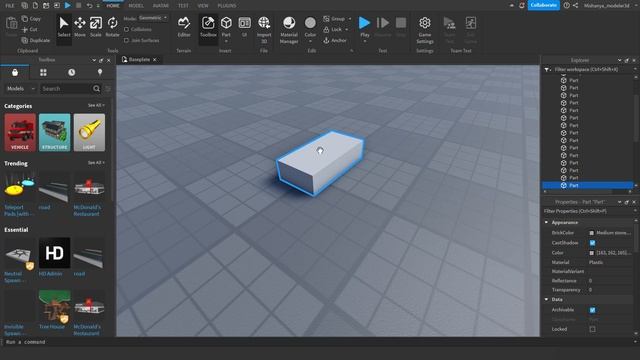Open the FILE menu
640x360 pixels.
coord(9,5)
